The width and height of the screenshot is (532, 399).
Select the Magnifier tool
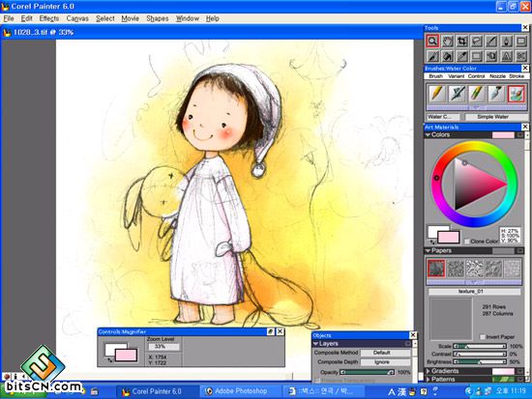[432, 42]
